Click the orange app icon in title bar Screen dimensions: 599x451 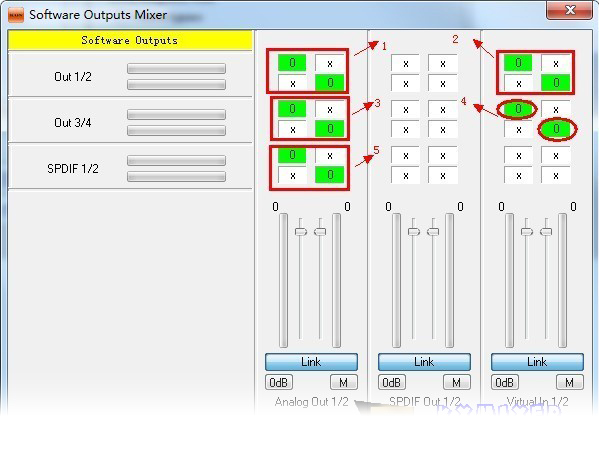[x=16, y=15]
